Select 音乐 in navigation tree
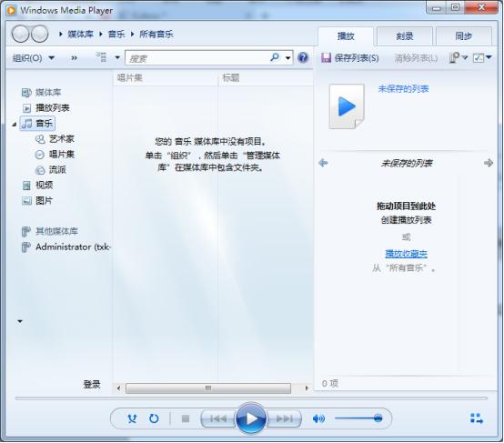Viewport: 504px width, 443px height. point(37,123)
